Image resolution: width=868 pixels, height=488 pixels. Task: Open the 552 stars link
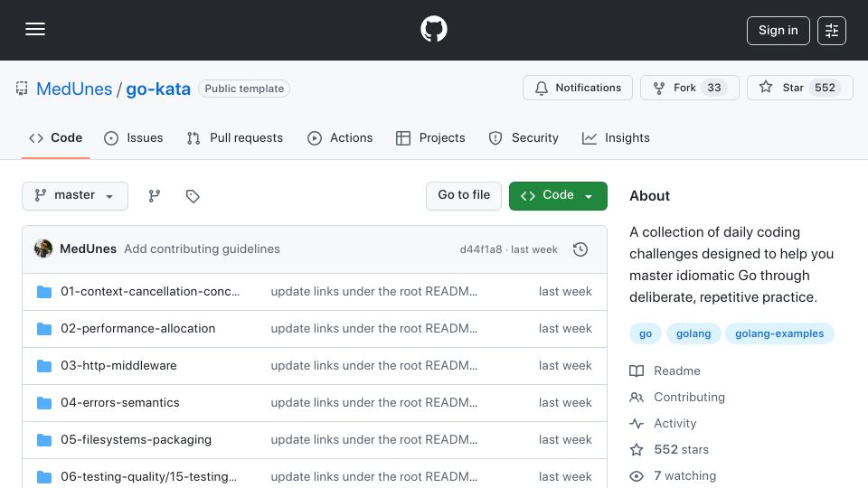coord(682,449)
